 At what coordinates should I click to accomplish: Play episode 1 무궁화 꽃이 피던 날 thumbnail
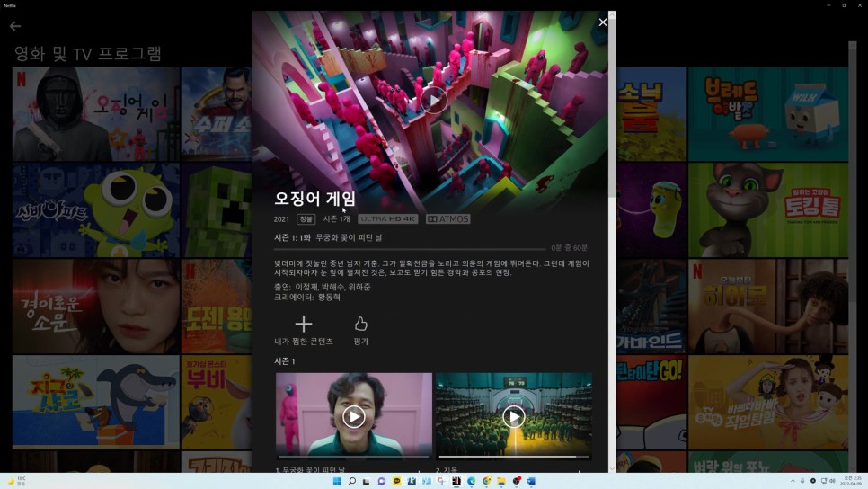coord(354,415)
